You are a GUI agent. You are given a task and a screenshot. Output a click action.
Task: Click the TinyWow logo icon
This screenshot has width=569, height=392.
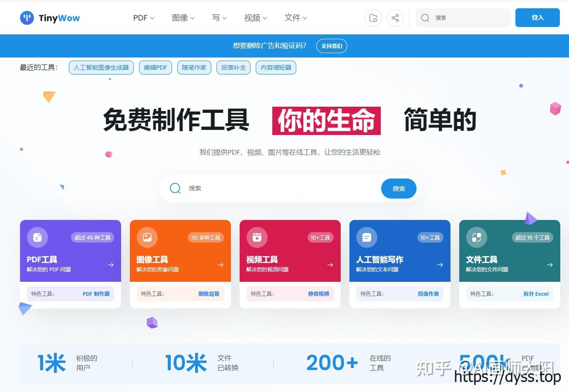(x=27, y=18)
